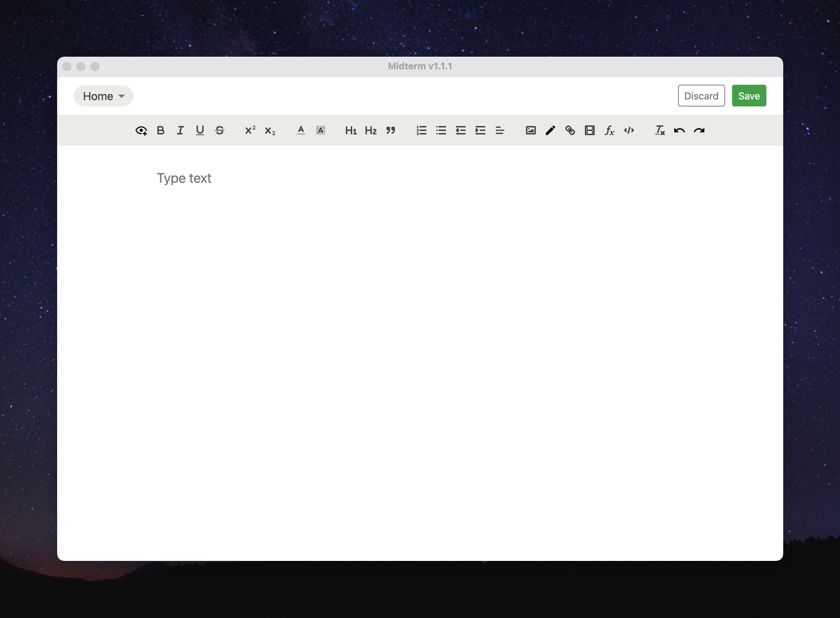Screen dimensions: 840x618
Task: Toggle underline formatting
Action: [x=200, y=131]
